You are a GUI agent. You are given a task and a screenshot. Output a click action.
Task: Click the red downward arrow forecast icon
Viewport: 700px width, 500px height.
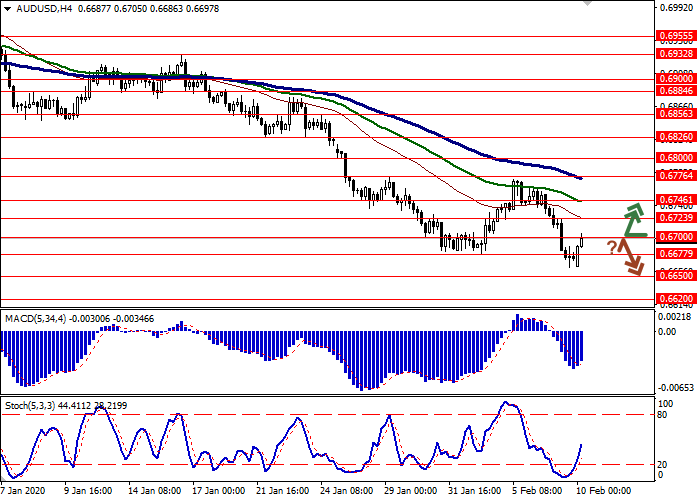[x=631, y=257]
